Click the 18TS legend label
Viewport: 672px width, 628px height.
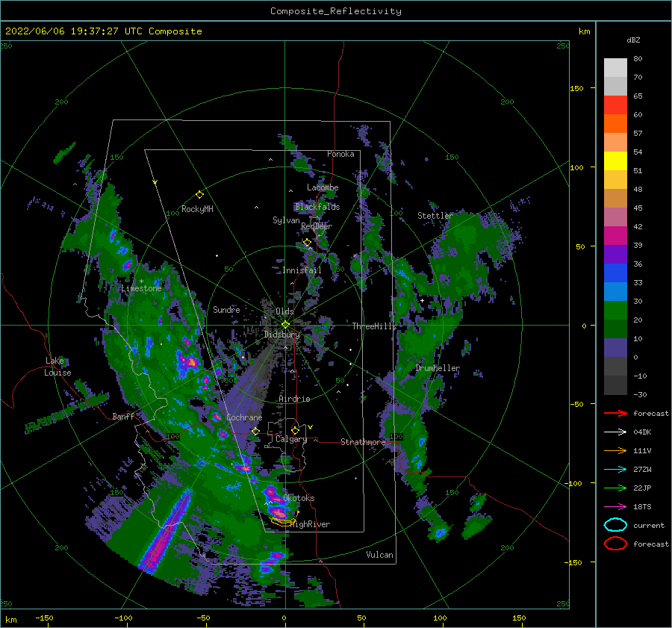tap(642, 507)
